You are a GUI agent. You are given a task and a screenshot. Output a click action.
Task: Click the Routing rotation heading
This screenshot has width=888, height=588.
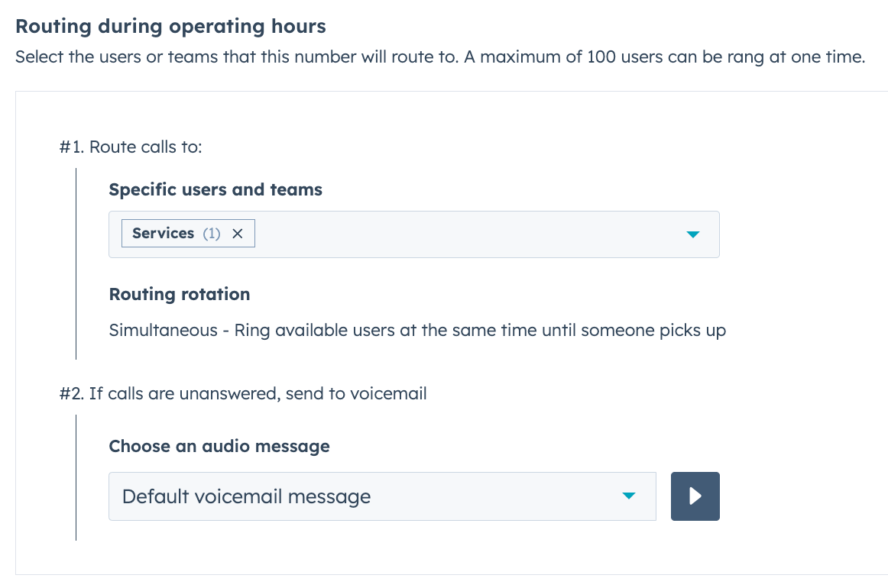coord(180,294)
